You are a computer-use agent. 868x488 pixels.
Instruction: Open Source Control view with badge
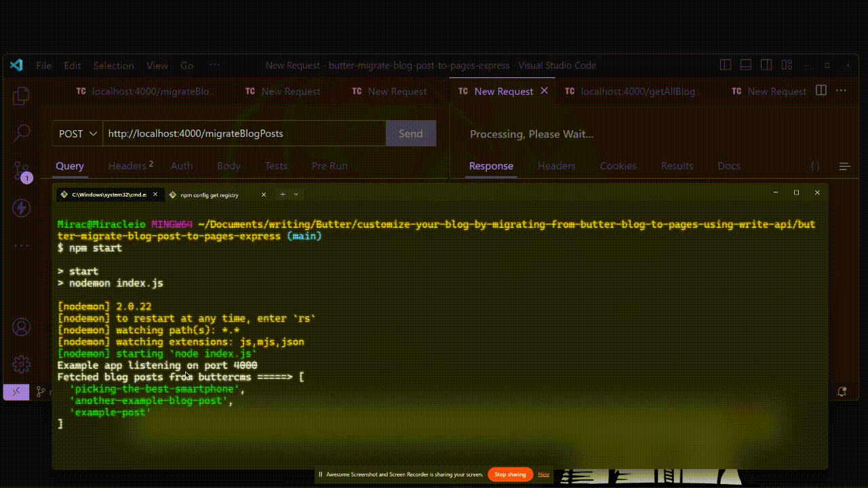(22, 171)
